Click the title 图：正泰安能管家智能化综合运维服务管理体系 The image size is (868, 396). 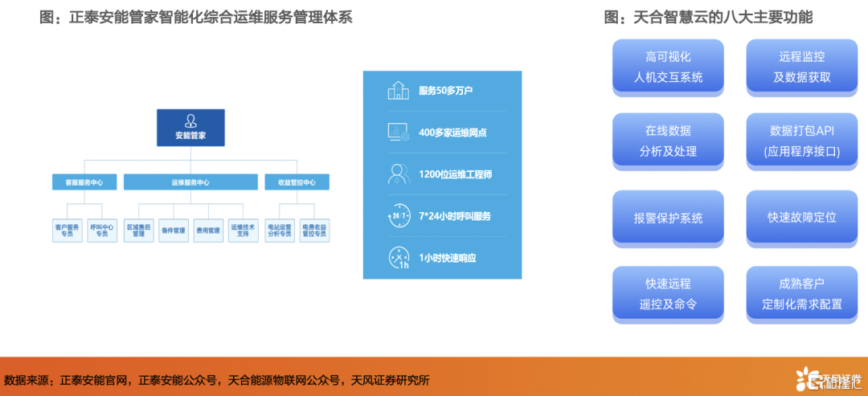point(196,17)
